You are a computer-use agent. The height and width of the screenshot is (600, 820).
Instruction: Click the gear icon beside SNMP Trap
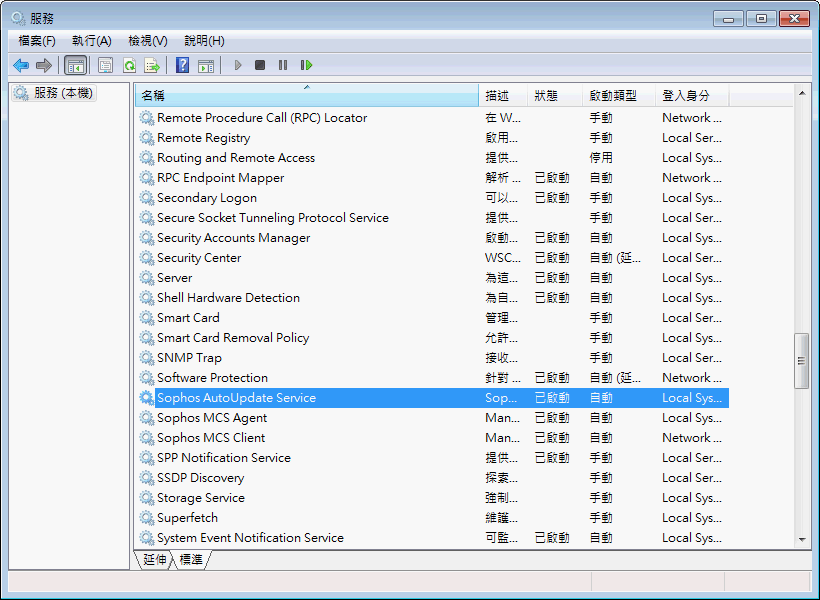tap(146, 358)
